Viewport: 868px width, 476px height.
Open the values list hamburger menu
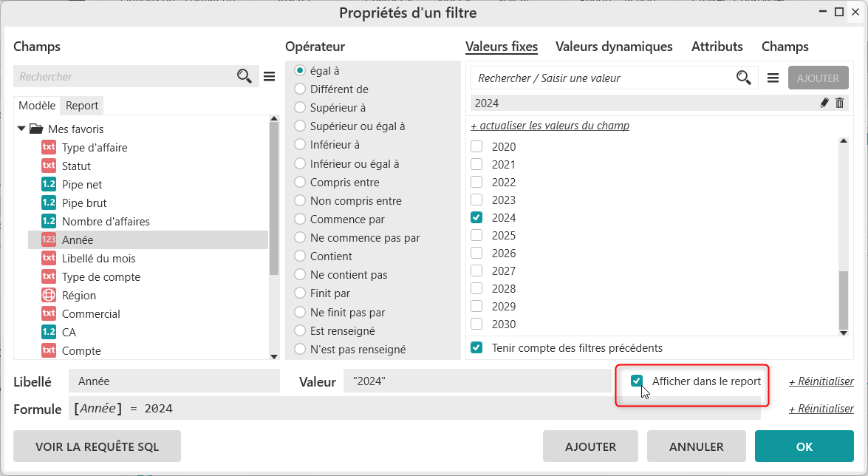tap(773, 78)
